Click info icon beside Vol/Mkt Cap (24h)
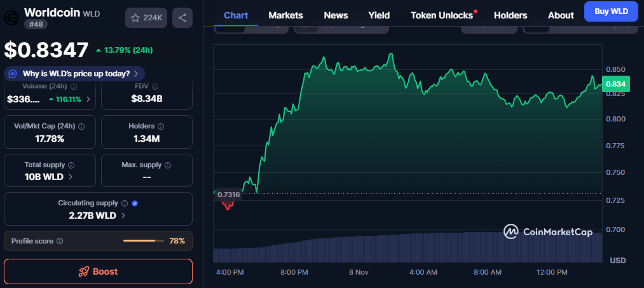Viewport: 644px width, 288px height. tap(81, 127)
